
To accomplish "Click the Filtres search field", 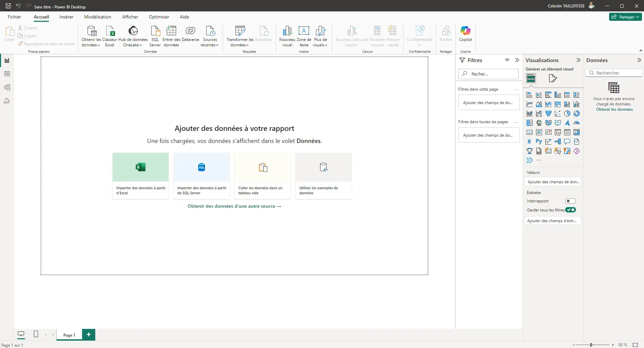I will [488, 74].
